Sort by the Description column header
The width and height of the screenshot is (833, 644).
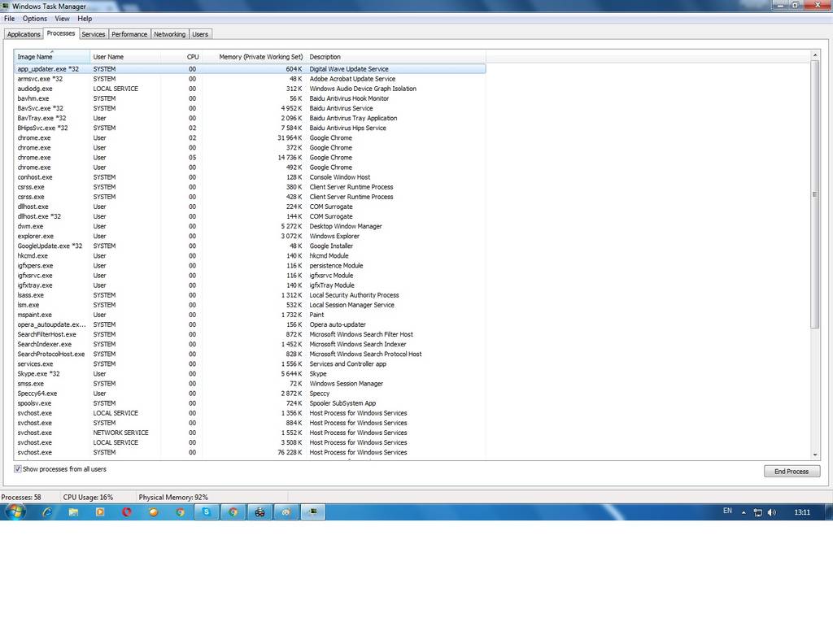click(396, 57)
